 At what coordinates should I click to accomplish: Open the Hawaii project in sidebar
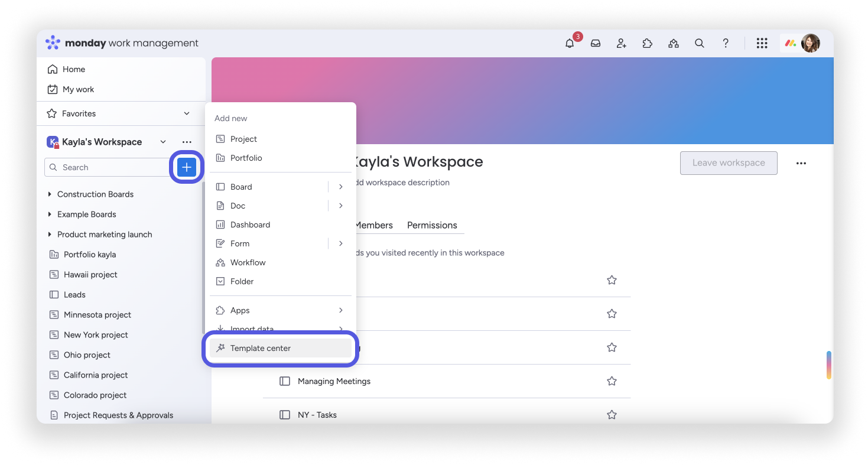(x=90, y=275)
